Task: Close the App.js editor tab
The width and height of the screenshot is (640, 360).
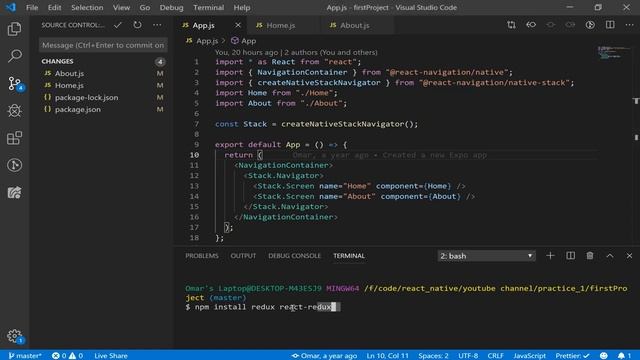Action: pos(238,25)
